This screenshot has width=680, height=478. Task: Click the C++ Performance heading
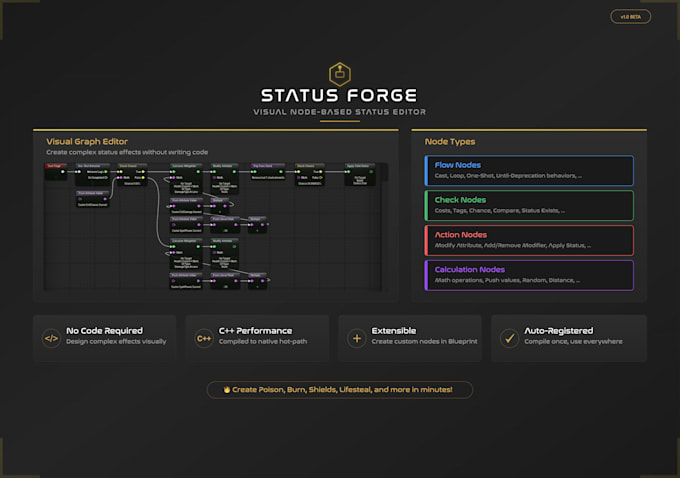[x=255, y=331]
